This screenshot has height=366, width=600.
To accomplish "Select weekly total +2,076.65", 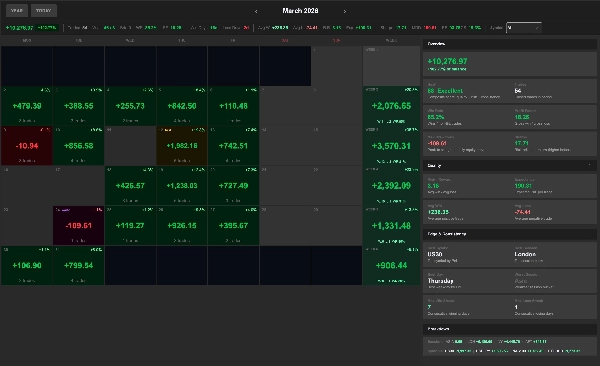I will point(391,106).
